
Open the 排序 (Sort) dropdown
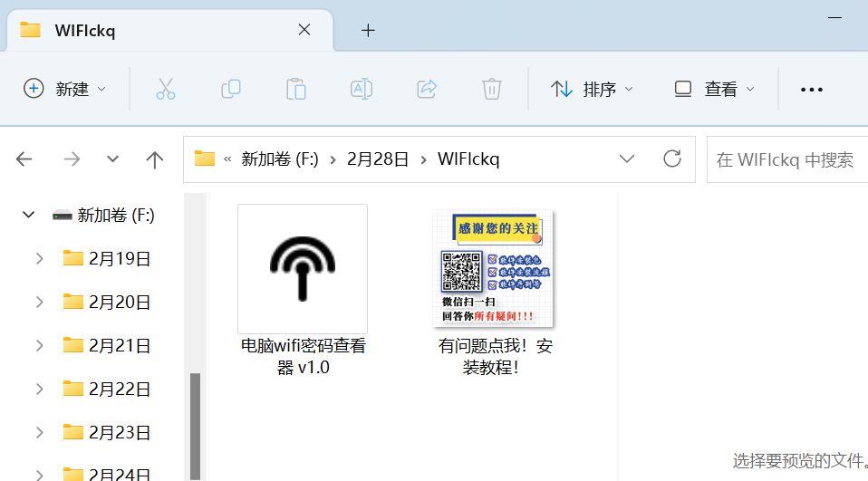[x=592, y=89]
